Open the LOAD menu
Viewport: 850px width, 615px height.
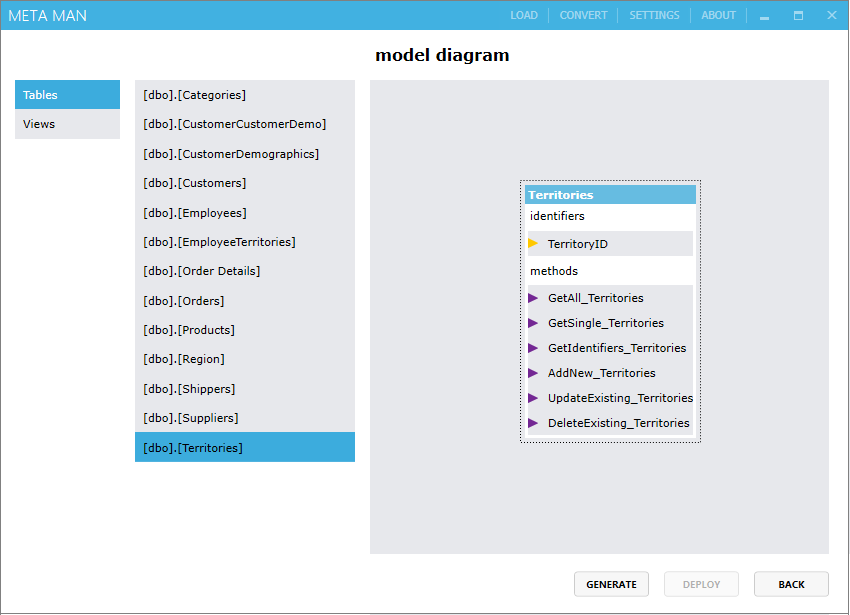tap(524, 15)
